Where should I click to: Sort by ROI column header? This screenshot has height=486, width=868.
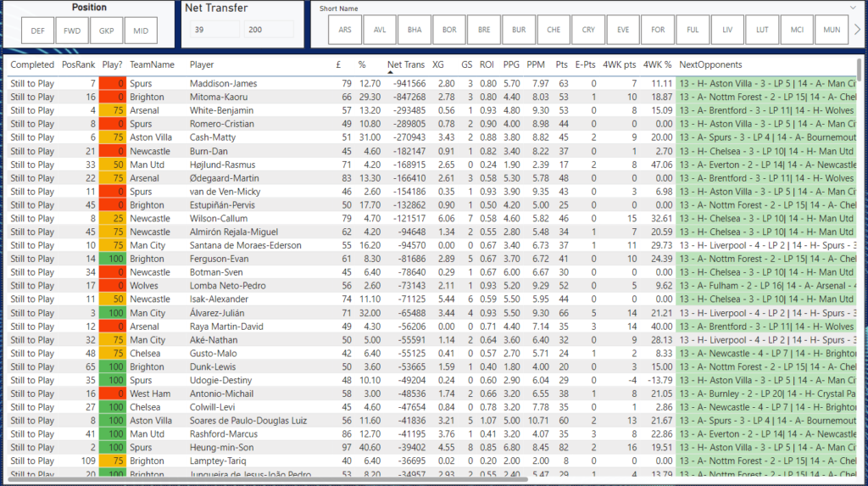point(487,64)
